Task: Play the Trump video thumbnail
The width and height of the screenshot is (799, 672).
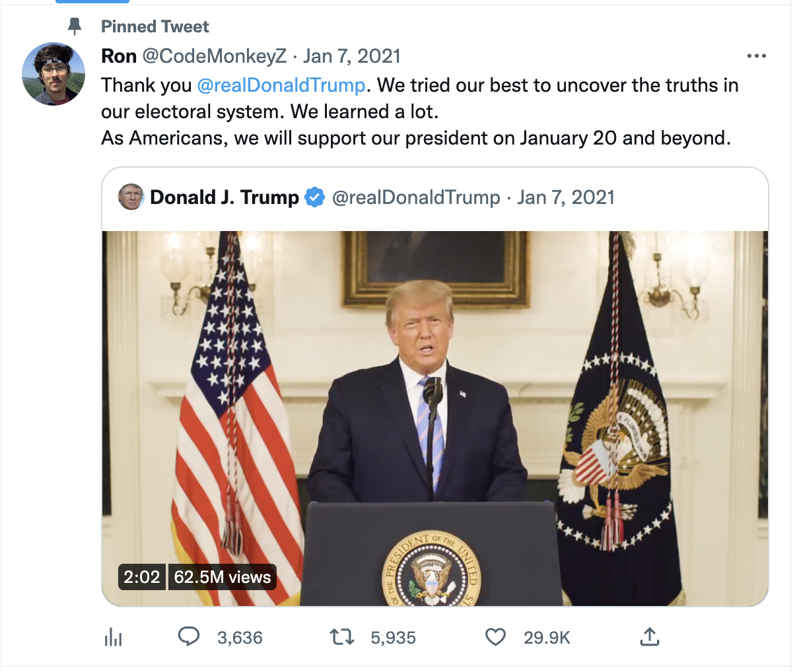Action: click(x=434, y=416)
